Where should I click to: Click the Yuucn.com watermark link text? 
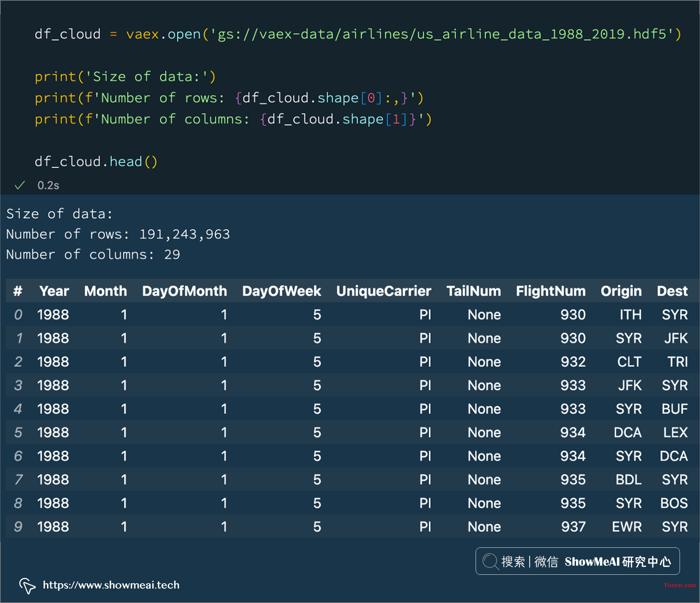[x=680, y=585]
